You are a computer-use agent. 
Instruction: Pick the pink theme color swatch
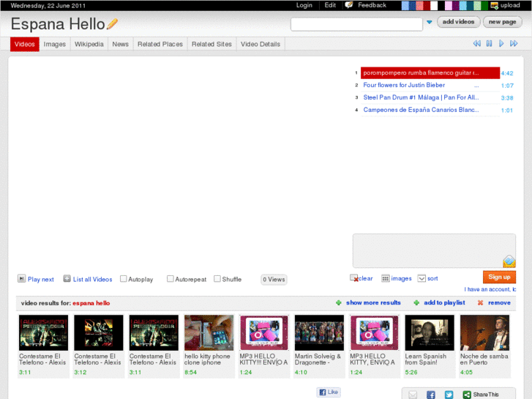(449, 5)
